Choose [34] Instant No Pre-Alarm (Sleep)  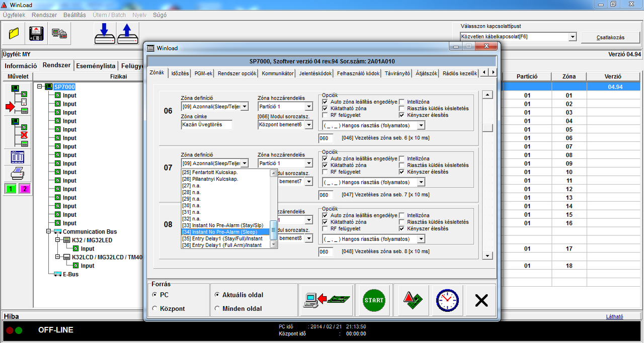click(x=225, y=232)
